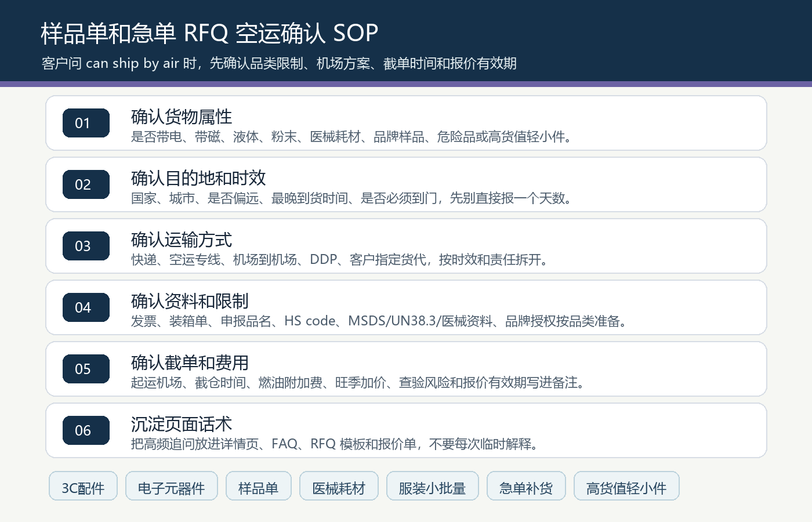Click step badge 04
Image resolution: width=812 pixels, height=522 pixels.
86,307
